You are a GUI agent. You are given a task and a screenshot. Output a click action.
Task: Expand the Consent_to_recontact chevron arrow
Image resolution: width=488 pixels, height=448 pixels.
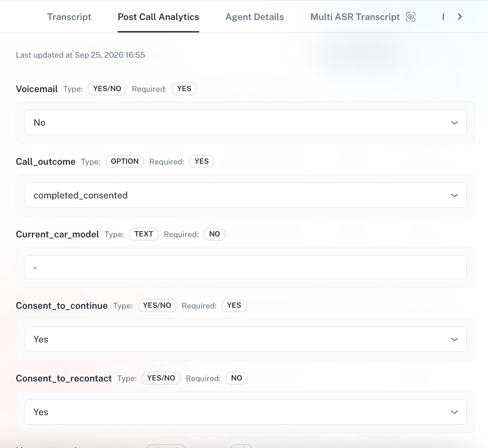coord(454,412)
